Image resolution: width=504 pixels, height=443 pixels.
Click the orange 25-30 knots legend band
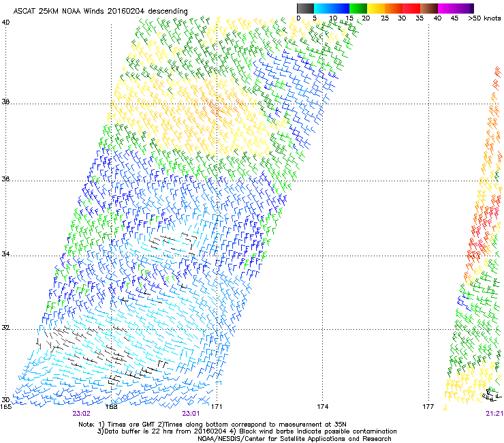pyautogui.click(x=394, y=8)
